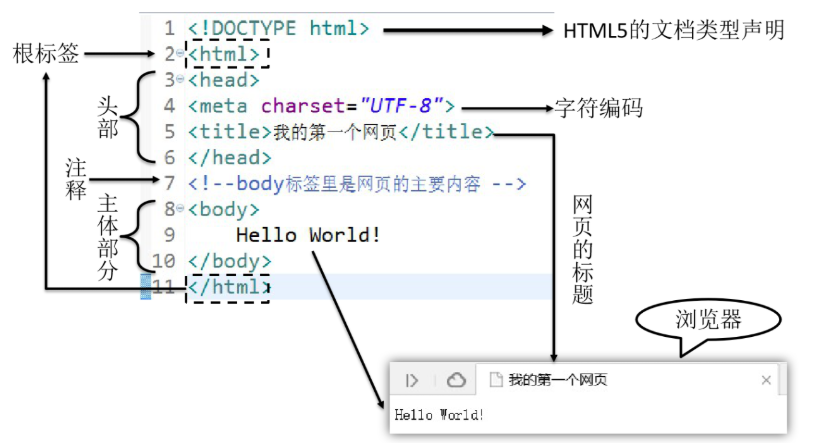Click the opening <html> tag on line 2
The image size is (837, 443).
pyautogui.click(x=224, y=54)
